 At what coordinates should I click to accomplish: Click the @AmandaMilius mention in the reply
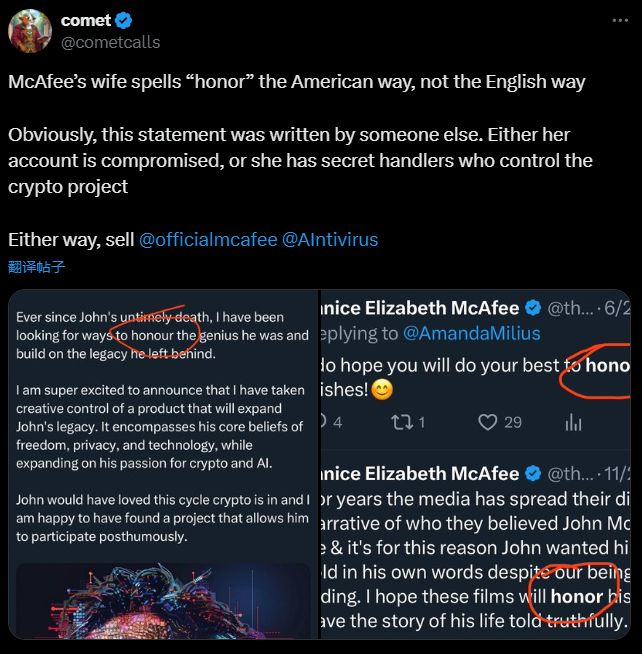tap(475, 333)
